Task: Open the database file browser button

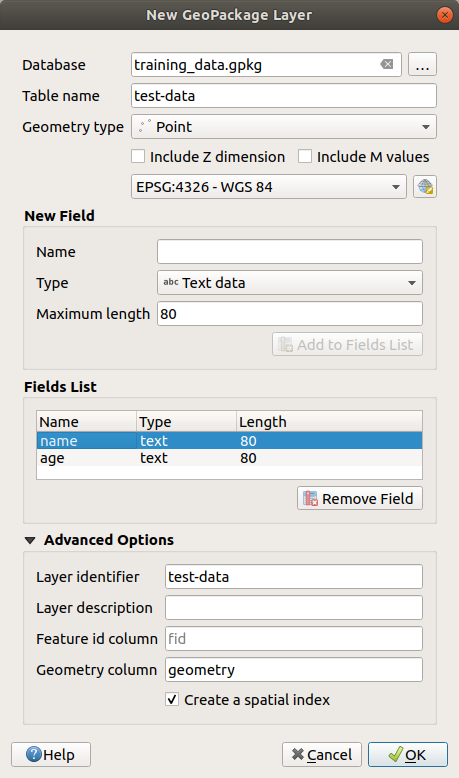Action: (x=422, y=65)
